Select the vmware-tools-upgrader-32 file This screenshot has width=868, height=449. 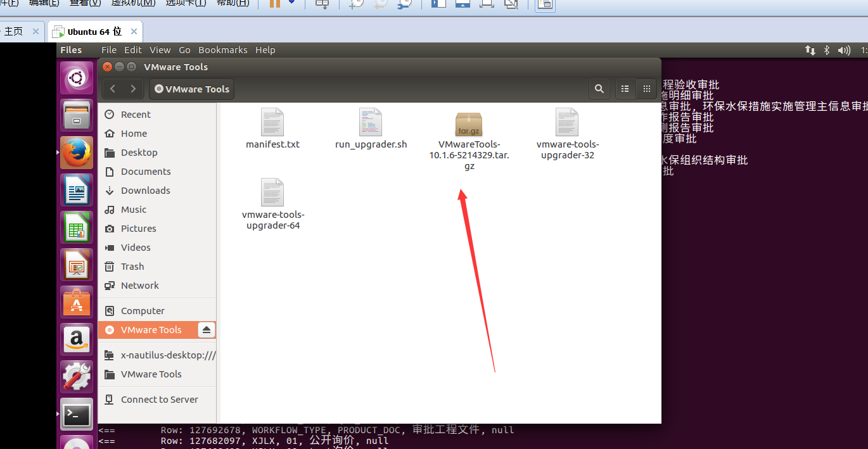pyautogui.click(x=567, y=134)
